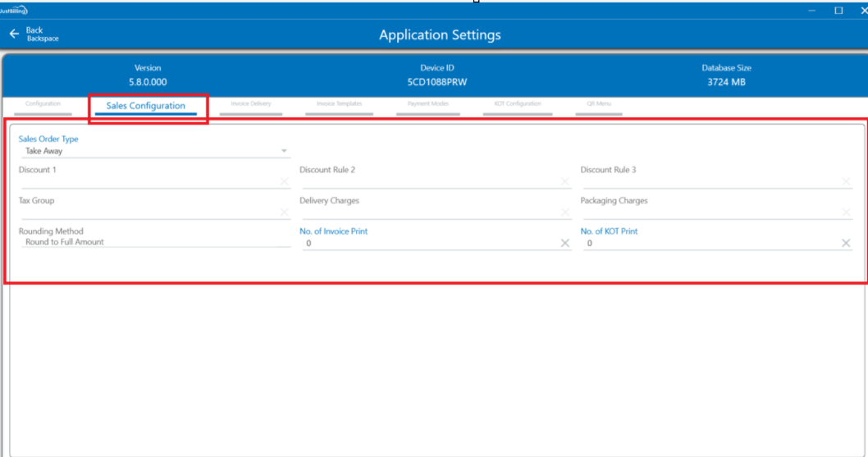Open the Invoice Delivery tab
Viewport: 868px width, 457px height.
(x=251, y=104)
